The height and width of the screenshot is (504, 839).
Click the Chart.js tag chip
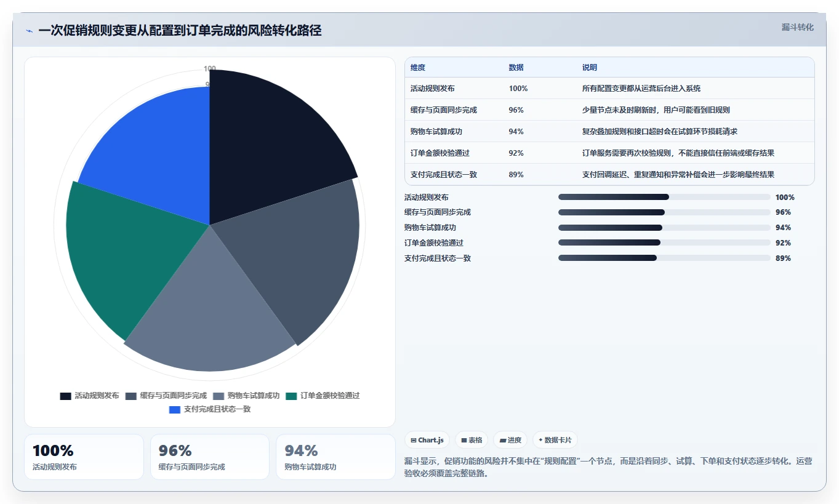point(427,440)
